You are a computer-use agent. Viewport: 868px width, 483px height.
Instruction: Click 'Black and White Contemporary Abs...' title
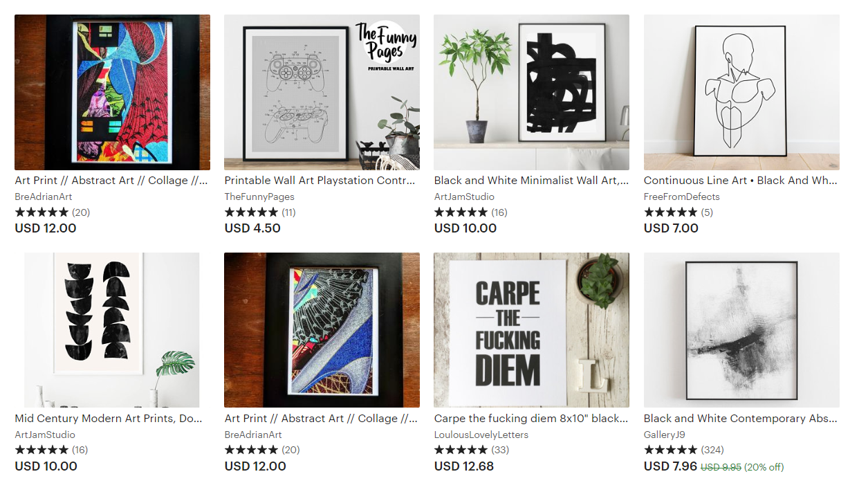pos(740,419)
